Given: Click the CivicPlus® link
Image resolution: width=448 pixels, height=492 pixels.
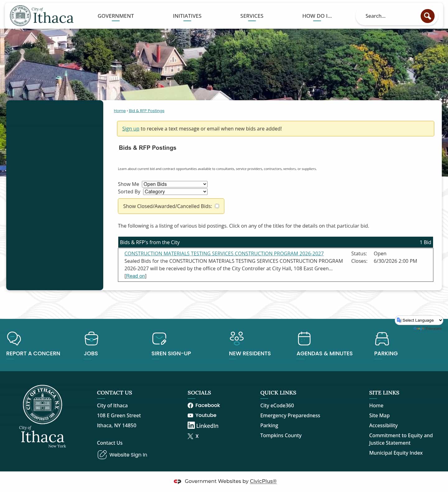Looking at the screenshot, I should (x=263, y=481).
